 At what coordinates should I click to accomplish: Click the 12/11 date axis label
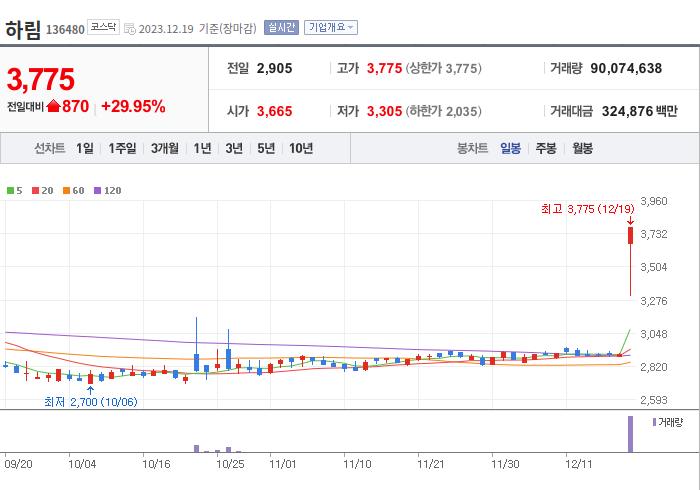tap(579, 465)
